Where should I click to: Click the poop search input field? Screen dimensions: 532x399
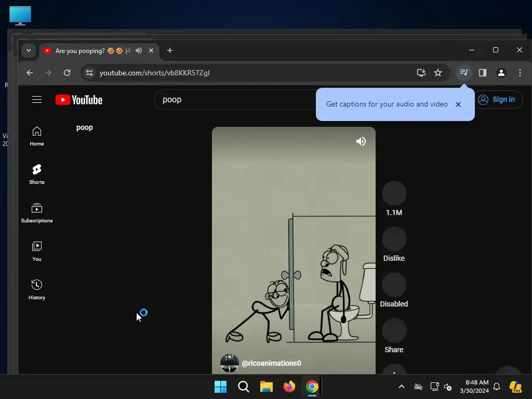point(236,99)
